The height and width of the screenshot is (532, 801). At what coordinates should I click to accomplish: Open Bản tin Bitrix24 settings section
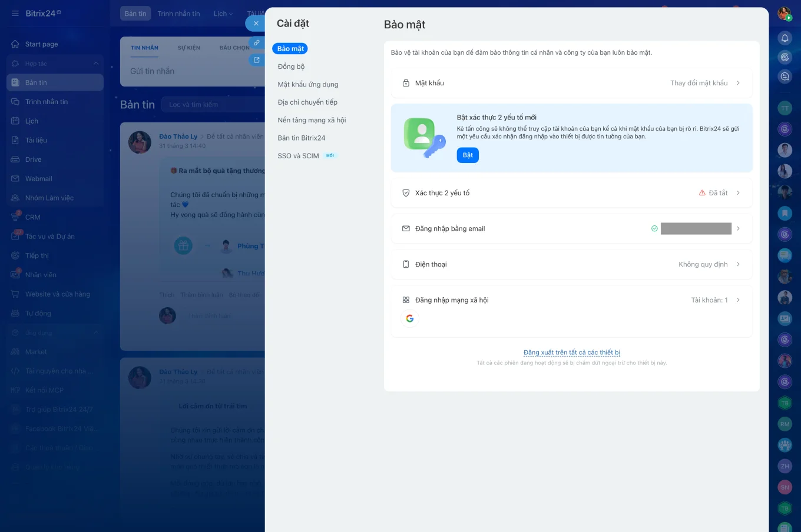[x=302, y=138]
